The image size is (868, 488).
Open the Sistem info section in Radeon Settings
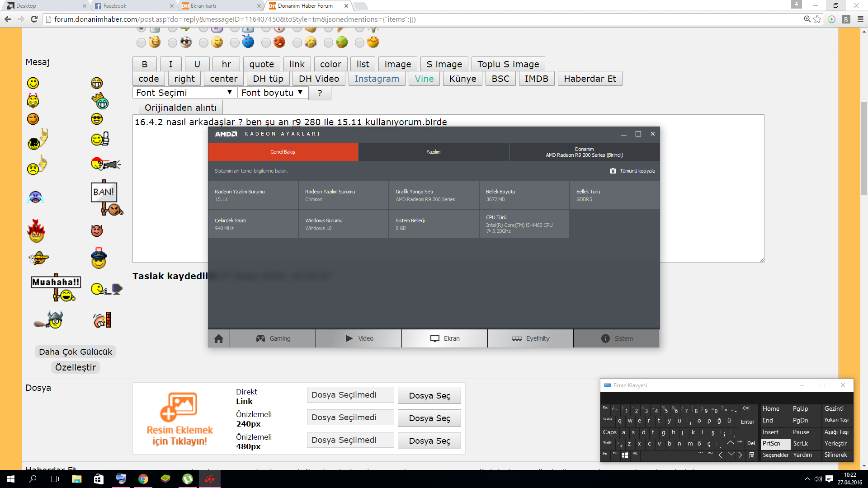click(616, 338)
